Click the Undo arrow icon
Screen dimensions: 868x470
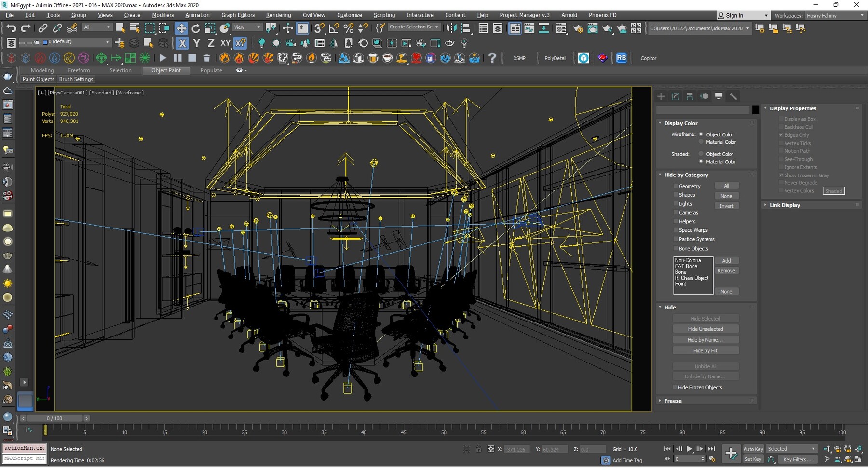coord(11,28)
